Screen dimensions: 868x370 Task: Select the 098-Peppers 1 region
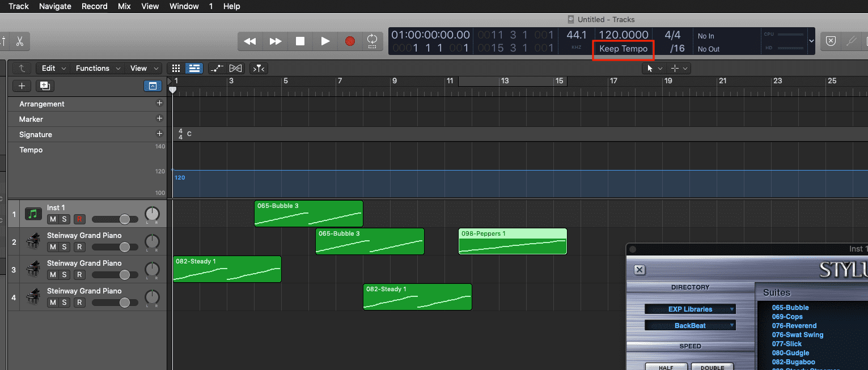(513, 241)
